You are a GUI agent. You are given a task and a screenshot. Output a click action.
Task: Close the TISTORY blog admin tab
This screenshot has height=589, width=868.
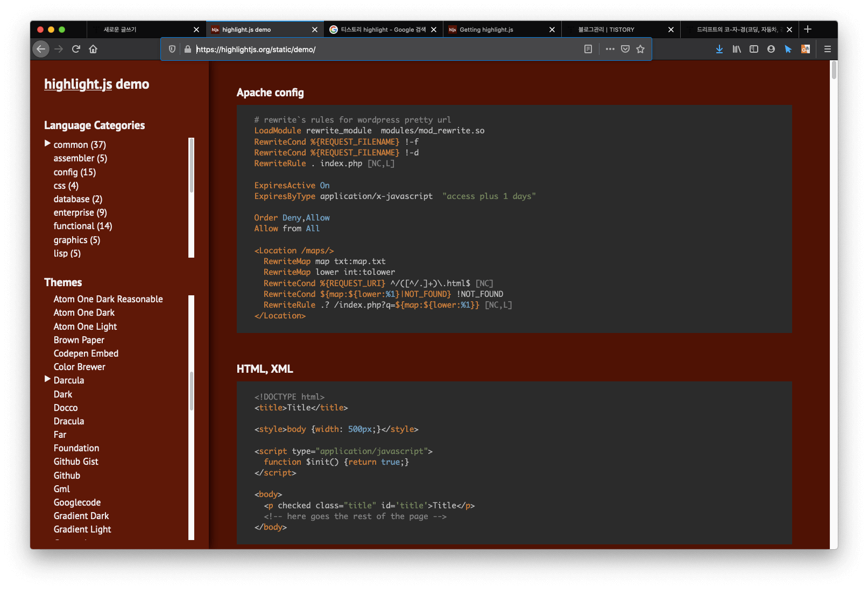[671, 30]
